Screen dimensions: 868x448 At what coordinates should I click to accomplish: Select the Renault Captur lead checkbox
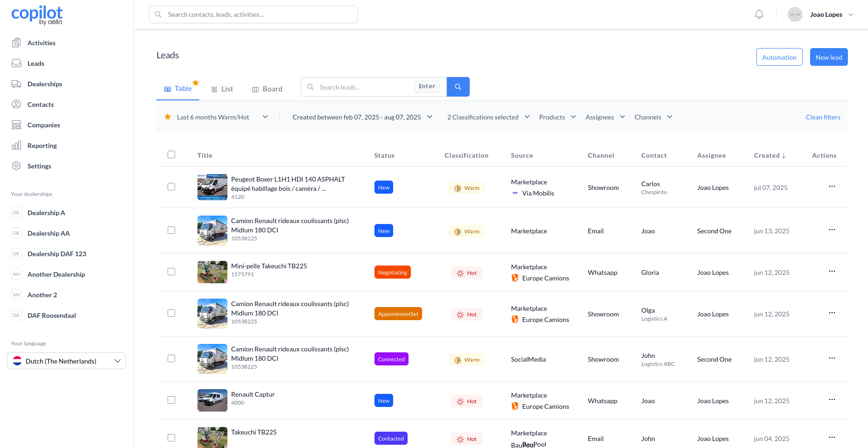coord(171,400)
